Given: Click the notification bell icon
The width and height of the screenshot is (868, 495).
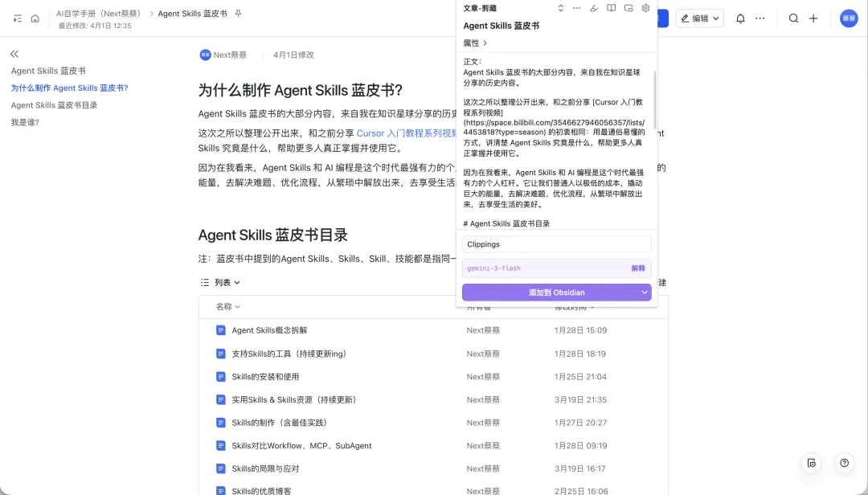Looking at the screenshot, I should point(740,18).
